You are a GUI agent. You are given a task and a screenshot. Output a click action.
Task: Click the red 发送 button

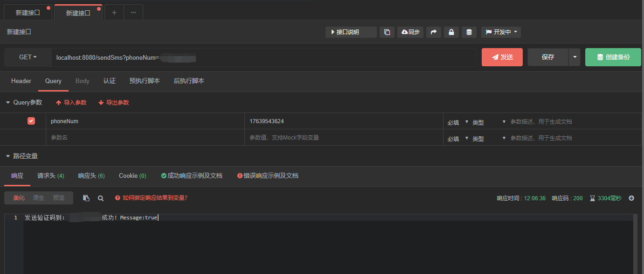[x=502, y=57]
